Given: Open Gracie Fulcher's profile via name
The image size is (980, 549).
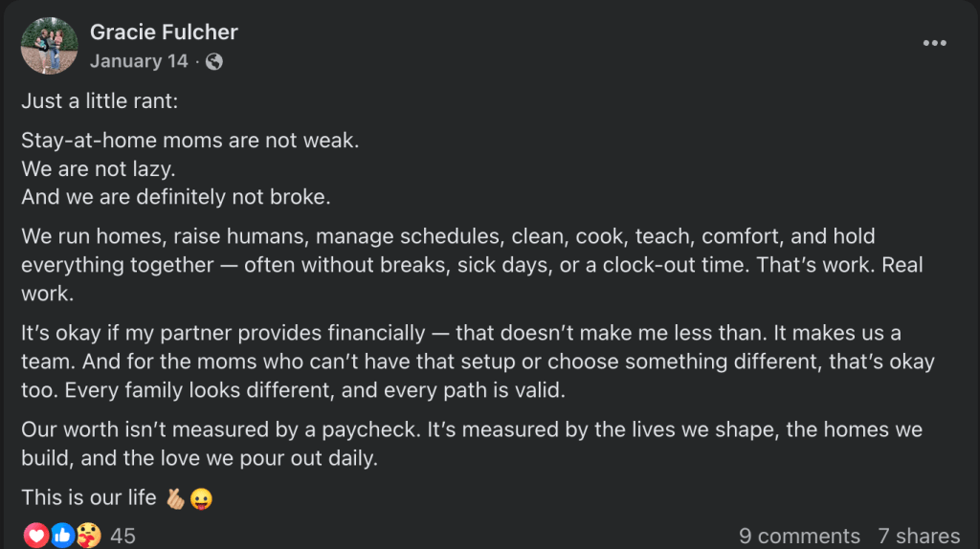Looking at the screenshot, I should tap(164, 32).
